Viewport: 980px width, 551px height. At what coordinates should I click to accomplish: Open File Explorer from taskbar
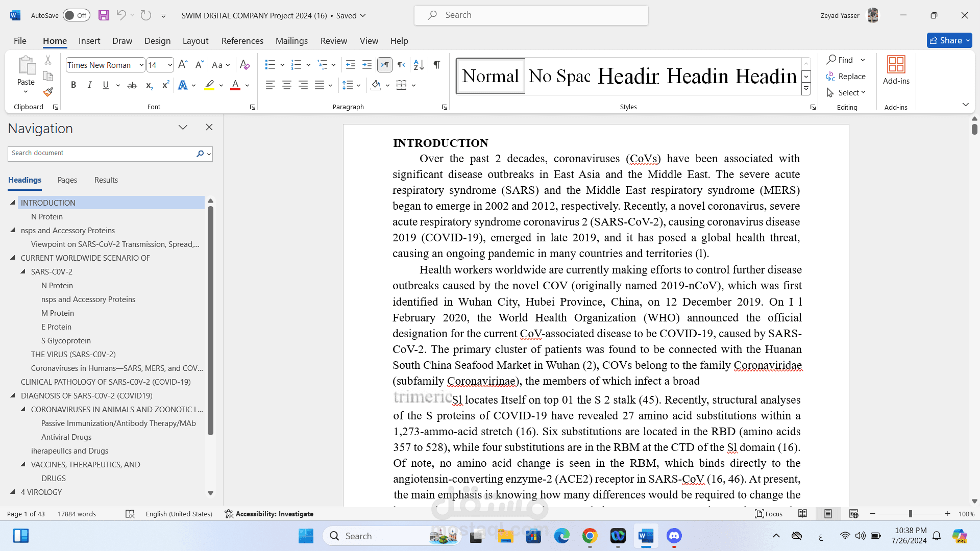coord(505,536)
